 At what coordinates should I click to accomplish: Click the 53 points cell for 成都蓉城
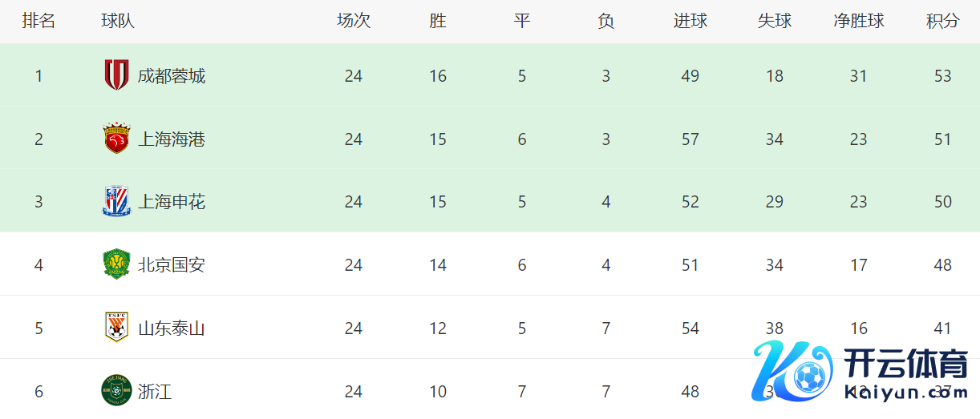coord(943,76)
